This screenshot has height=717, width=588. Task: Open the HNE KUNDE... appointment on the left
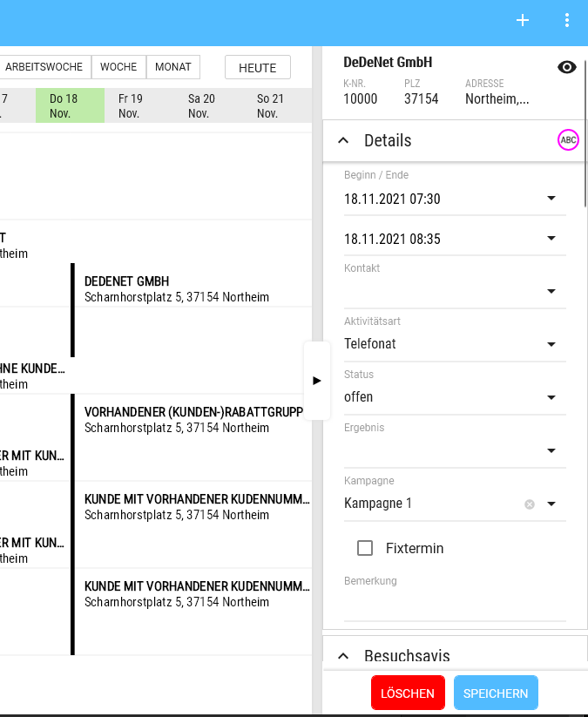tap(33, 375)
